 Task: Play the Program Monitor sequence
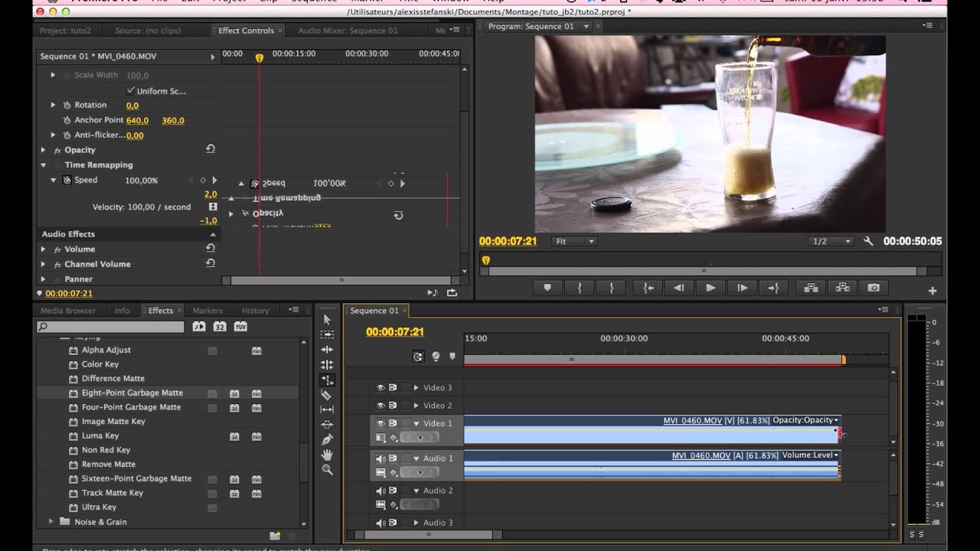click(710, 288)
